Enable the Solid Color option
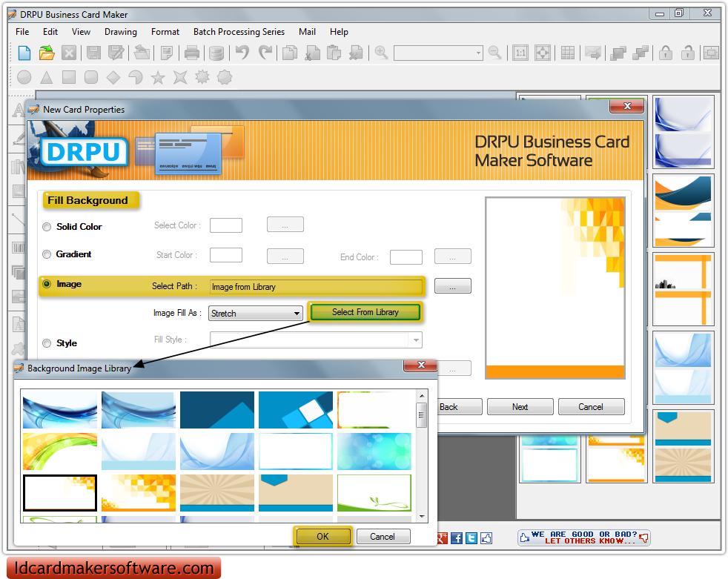This screenshot has width=728, height=579. (x=46, y=227)
